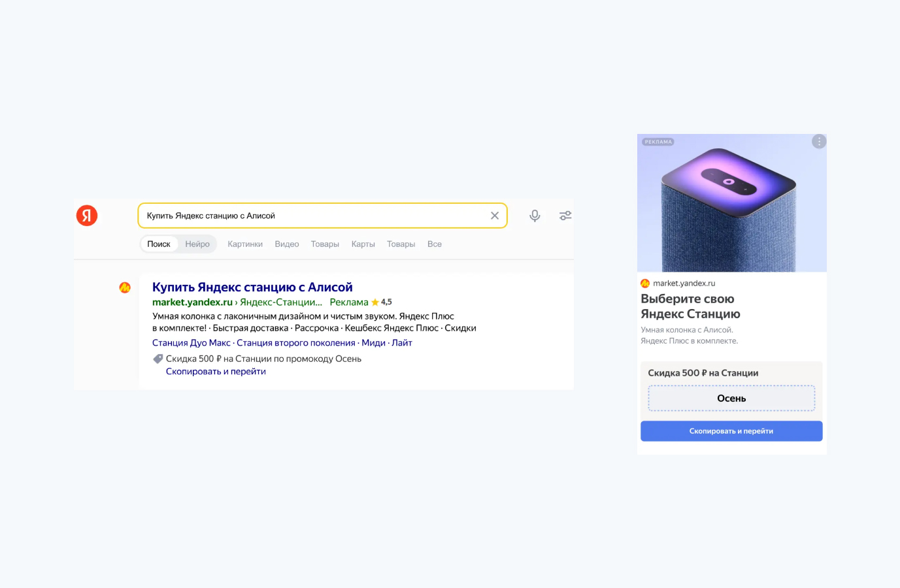
Task: Clear the search query with the X icon
Action: click(495, 216)
